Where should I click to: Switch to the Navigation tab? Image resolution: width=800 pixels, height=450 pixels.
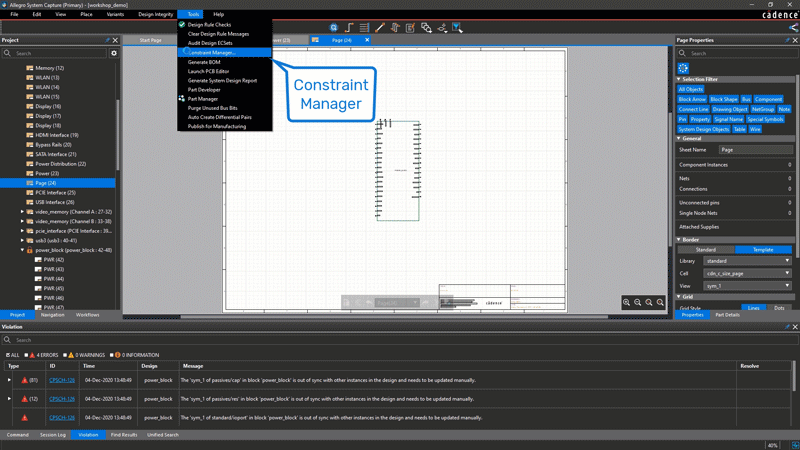coord(53,315)
